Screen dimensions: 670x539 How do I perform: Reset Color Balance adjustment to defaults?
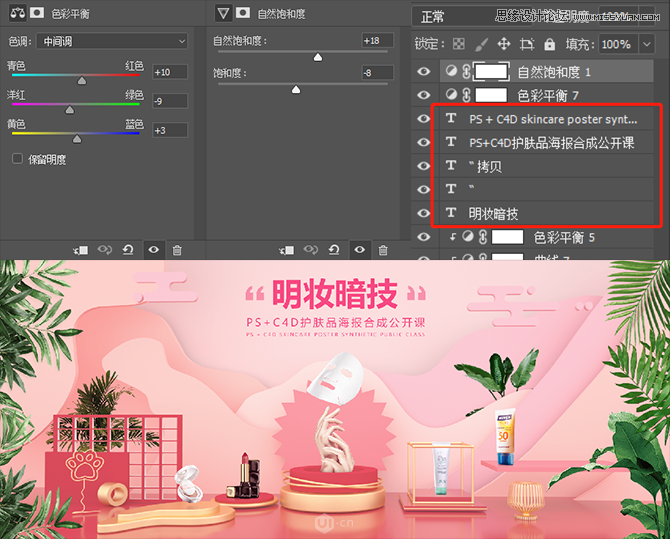[x=128, y=249]
